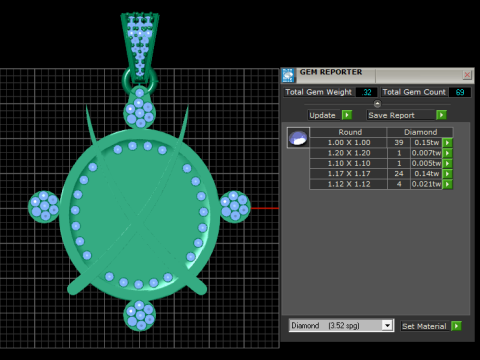Image resolution: width=480 pixels, height=360 pixels.
Task: Click the Set Material button
Action: click(425, 326)
